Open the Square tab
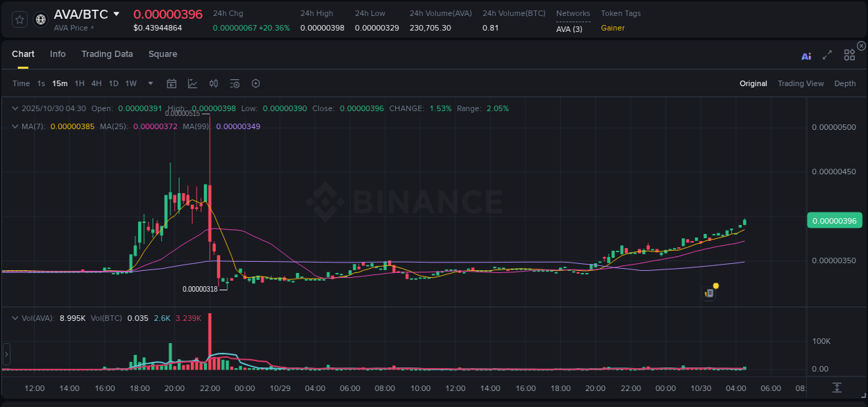 (x=162, y=53)
